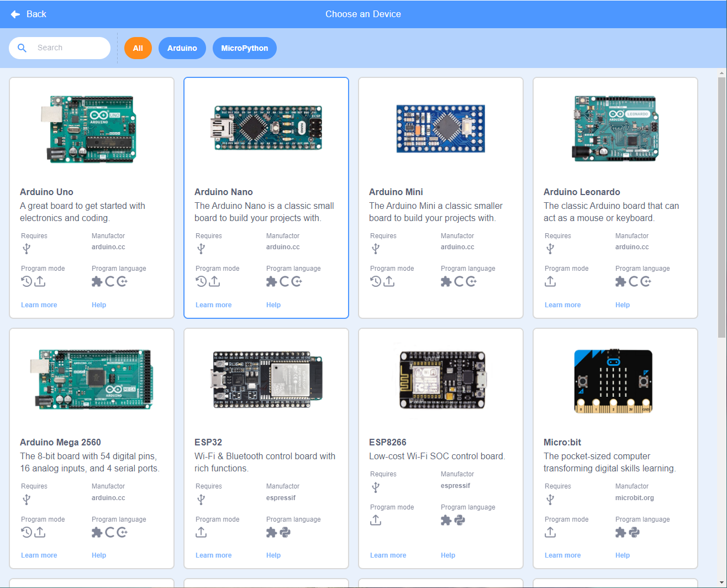
Task: Open Learn more for ESP8266
Action: coord(388,555)
